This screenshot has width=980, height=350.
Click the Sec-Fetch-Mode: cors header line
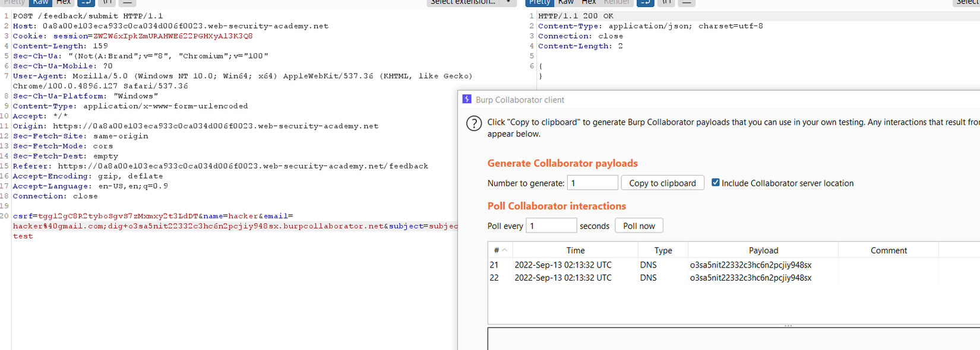point(63,146)
